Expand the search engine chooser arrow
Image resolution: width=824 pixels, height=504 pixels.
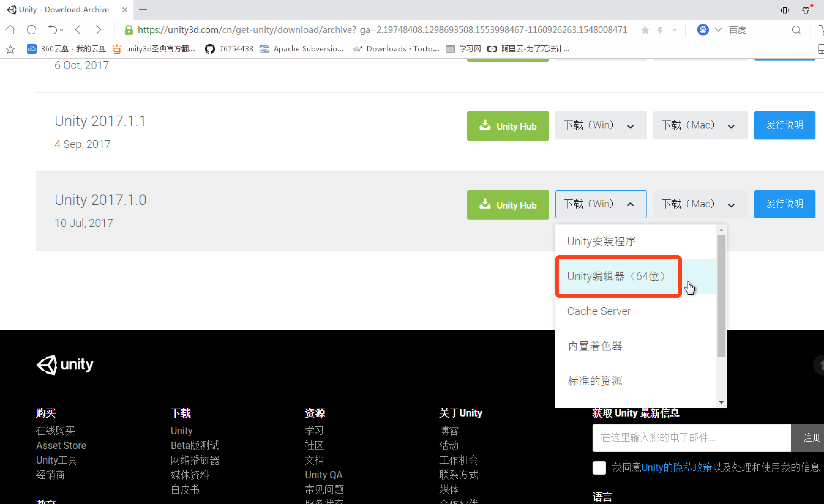click(x=718, y=30)
